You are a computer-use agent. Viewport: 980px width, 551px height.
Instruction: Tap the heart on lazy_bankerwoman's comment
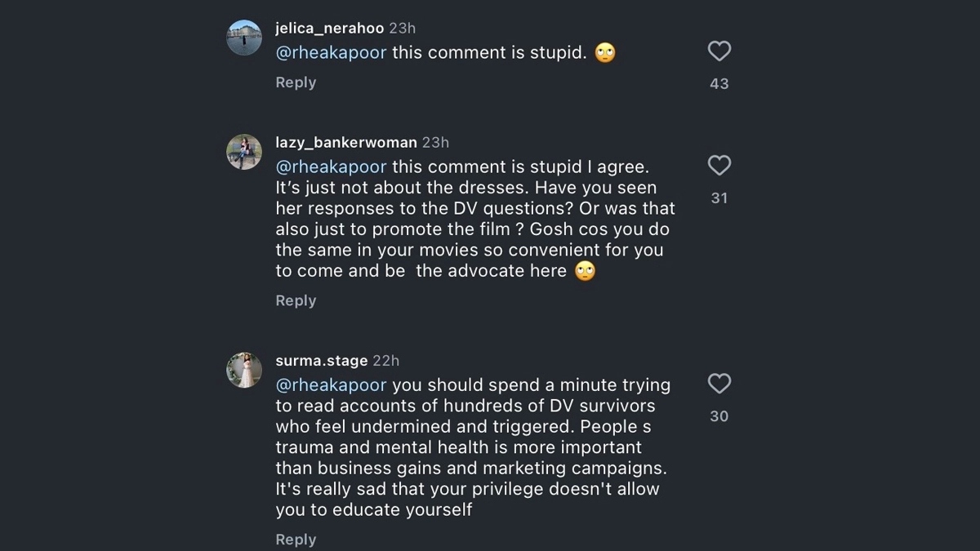coord(719,166)
